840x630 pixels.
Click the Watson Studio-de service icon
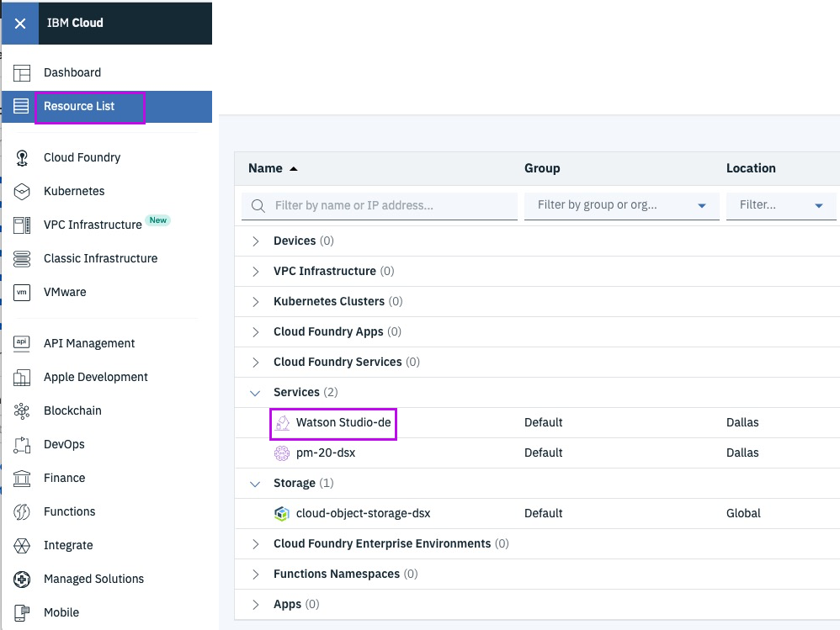pyautogui.click(x=282, y=423)
